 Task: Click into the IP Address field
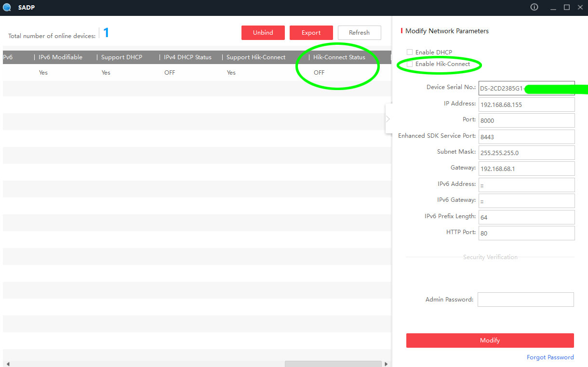pos(526,105)
